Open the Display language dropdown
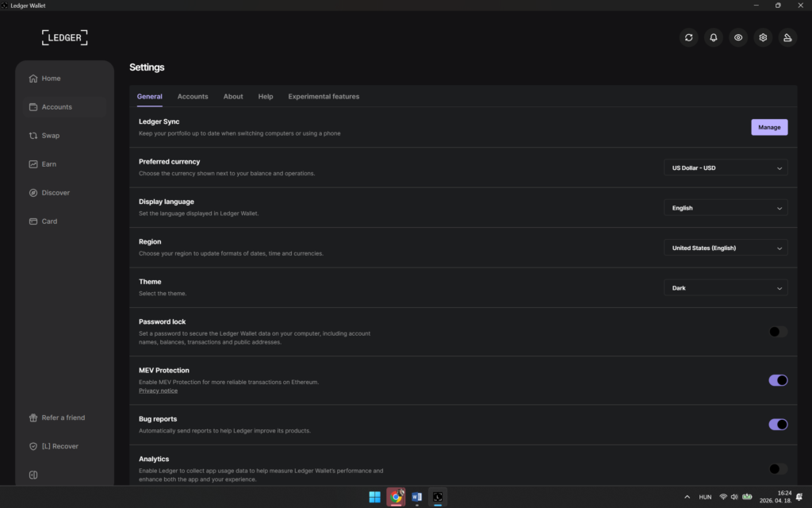Image resolution: width=812 pixels, height=508 pixels. tap(726, 208)
